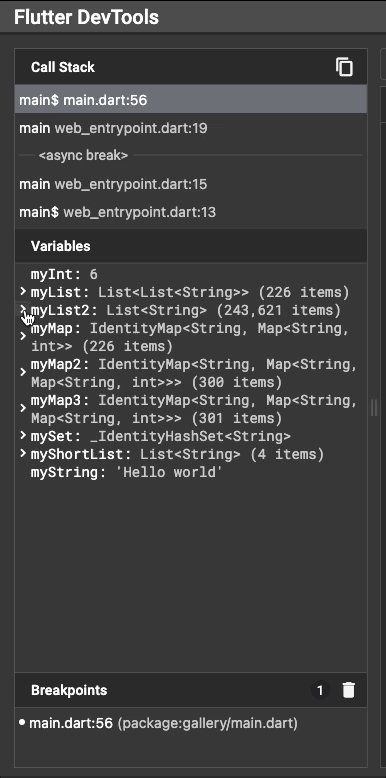Click the breakpoint dot beside main.dart:56
This screenshot has height=778, width=386.
[x=22, y=722]
